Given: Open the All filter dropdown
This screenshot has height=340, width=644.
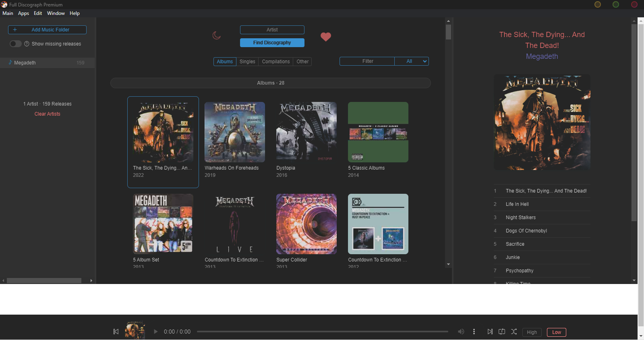Looking at the screenshot, I should click(411, 61).
